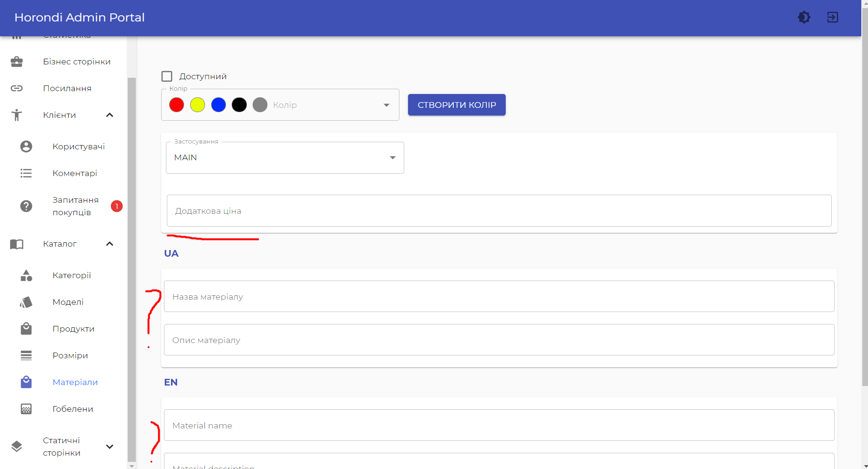Click the EN language heading
The width and height of the screenshot is (868, 469).
click(171, 382)
